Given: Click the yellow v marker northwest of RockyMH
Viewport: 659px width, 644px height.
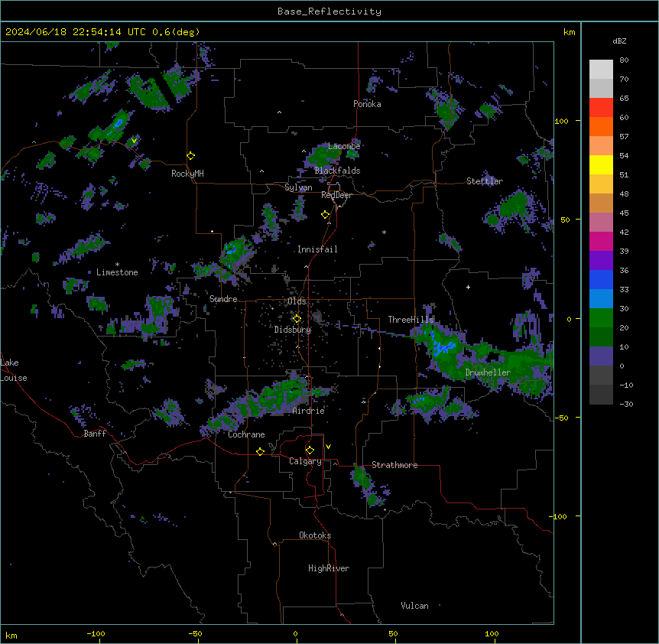Looking at the screenshot, I should (134, 141).
